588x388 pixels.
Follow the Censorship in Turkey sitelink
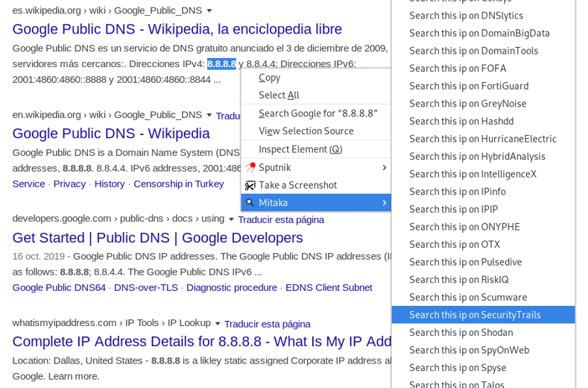pyautogui.click(x=179, y=184)
